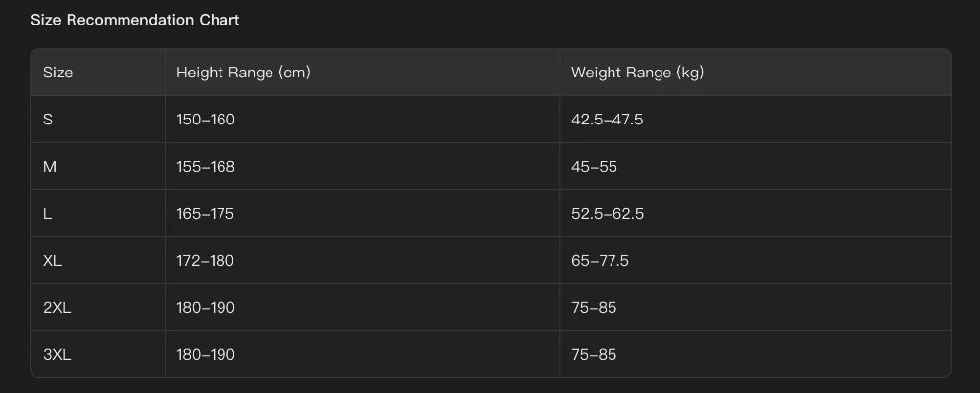980x393 pixels.
Task: Click the 52.5–62.5 weight cell
Action: 607,214
